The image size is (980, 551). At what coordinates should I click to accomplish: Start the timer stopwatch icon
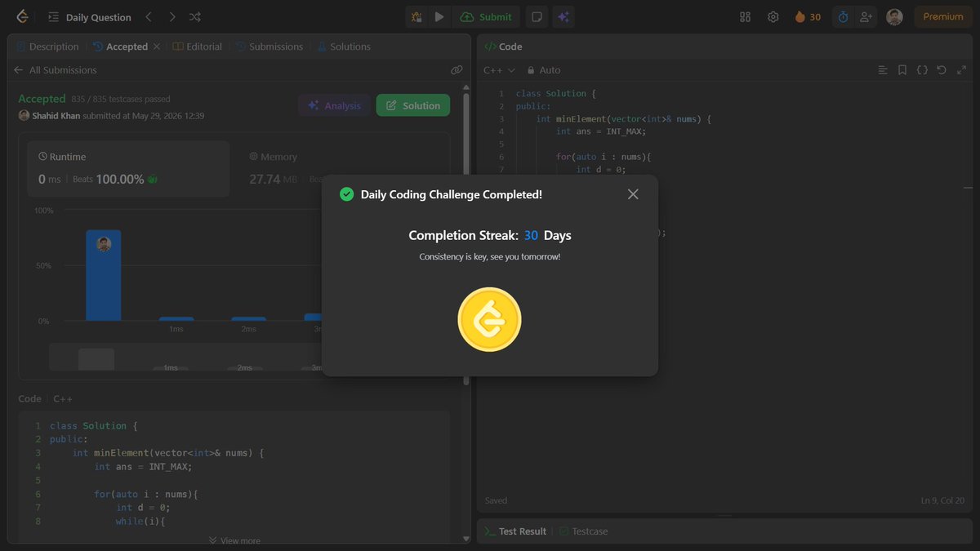[843, 16]
